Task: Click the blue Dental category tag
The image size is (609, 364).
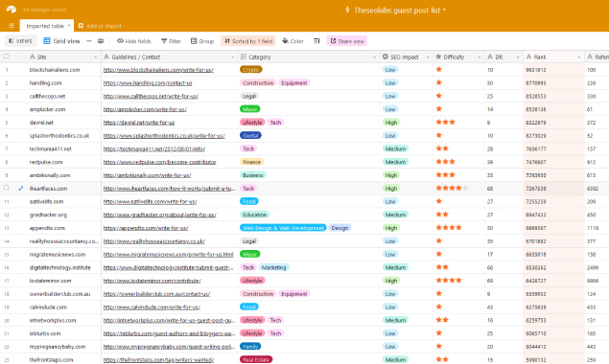Action: coord(250,135)
